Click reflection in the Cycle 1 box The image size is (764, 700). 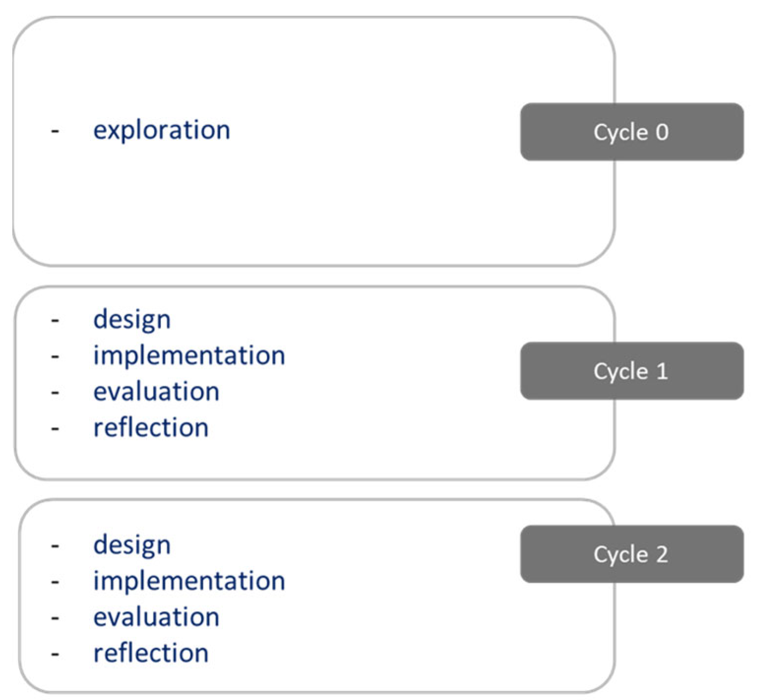click(151, 428)
